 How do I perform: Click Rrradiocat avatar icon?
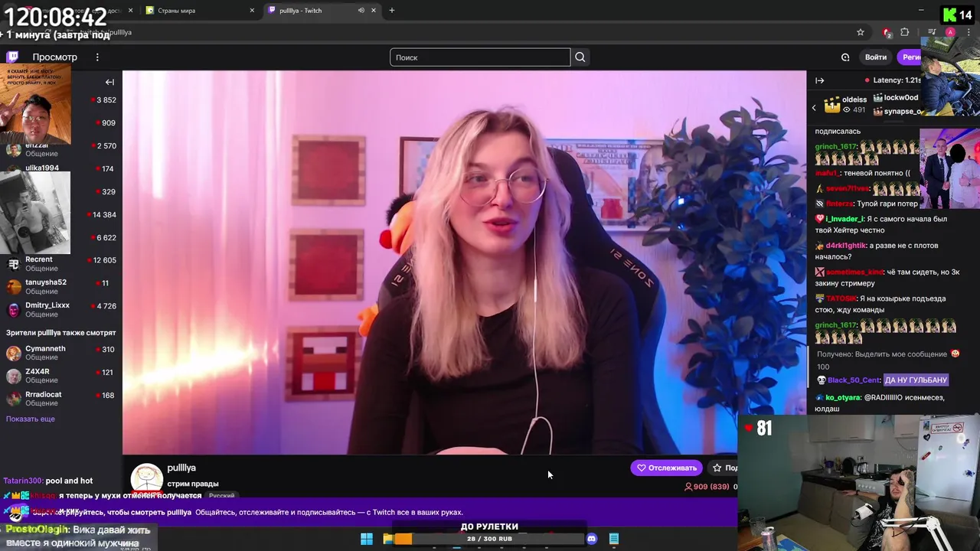pyautogui.click(x=14, y=399)
